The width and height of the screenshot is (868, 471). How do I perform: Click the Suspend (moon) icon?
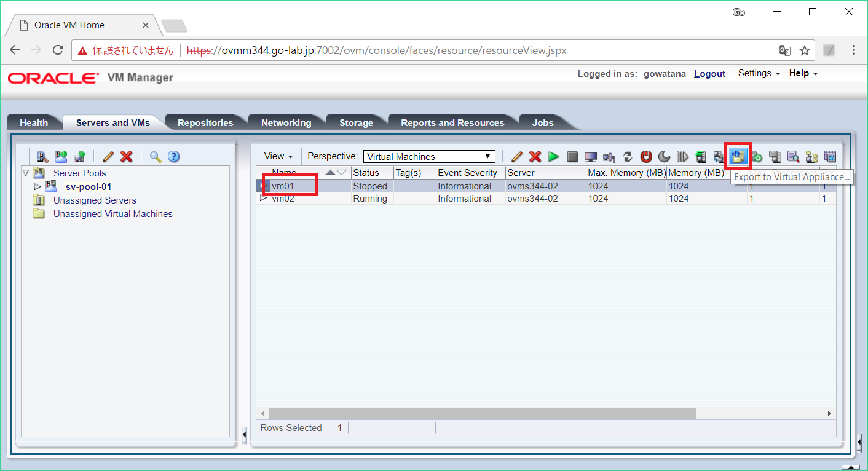point(663,157)
